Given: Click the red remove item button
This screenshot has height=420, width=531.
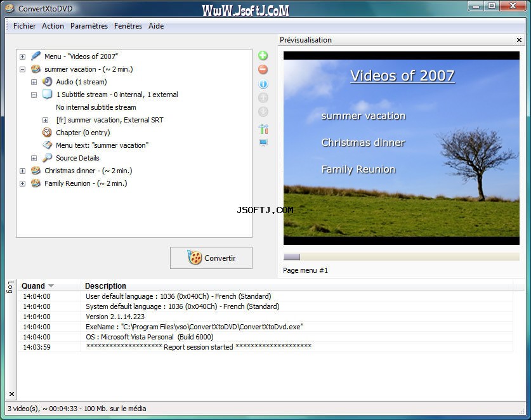Looking at the screenshot, I should (x=263, y=69).
